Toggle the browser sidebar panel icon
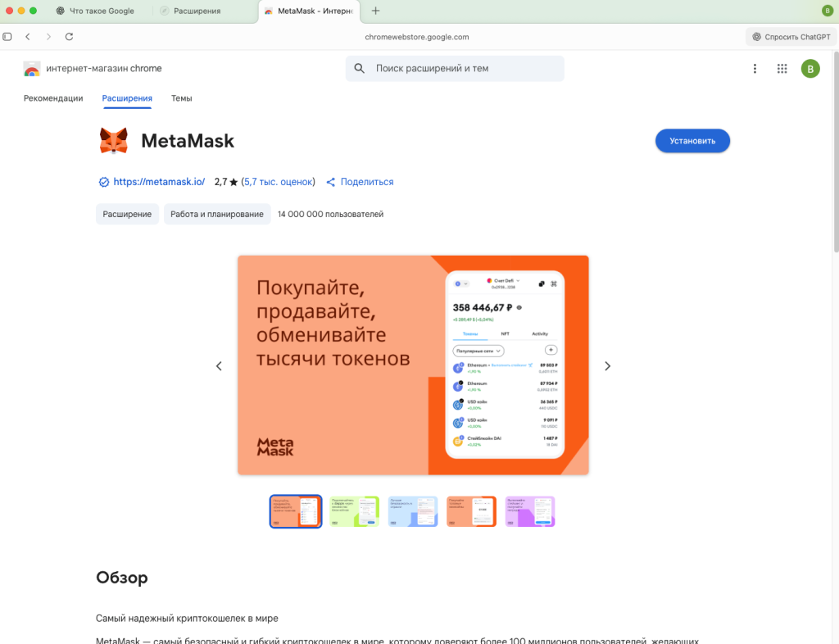 (x=7, y=36)
